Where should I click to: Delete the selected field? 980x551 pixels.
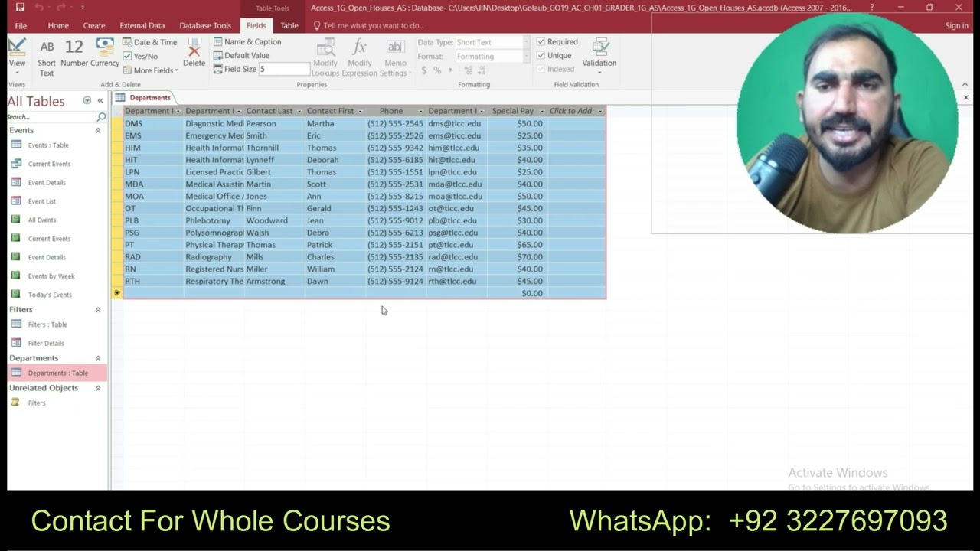pyautogui.click(x=194, y=53)
